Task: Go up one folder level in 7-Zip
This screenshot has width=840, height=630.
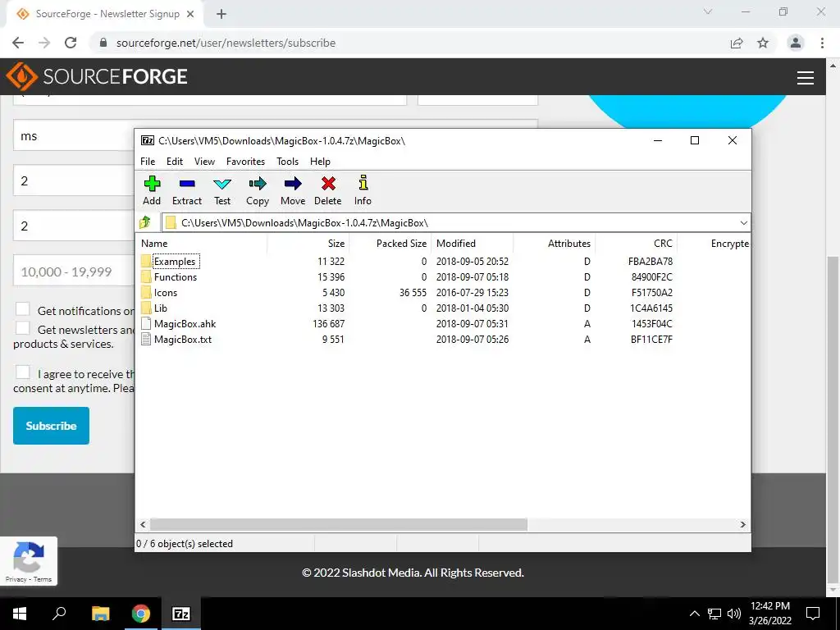Action: pyautogui.click(x=144, y=222)
